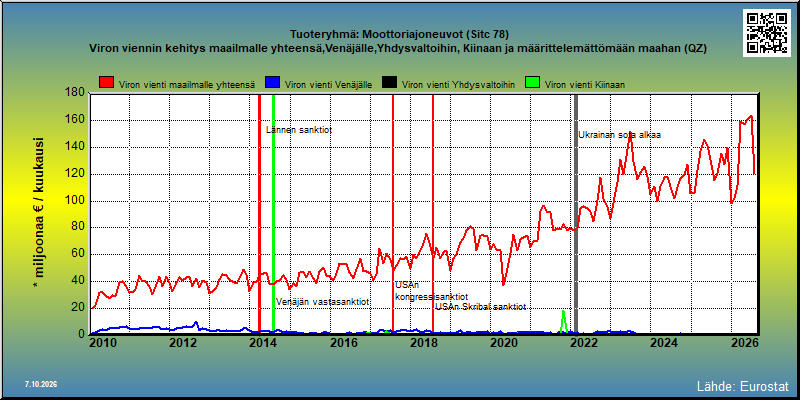This screenshot has width=800, height=400.
Task: Select legend text 'Viron vienti Kiinaan'
Action: 585,85
